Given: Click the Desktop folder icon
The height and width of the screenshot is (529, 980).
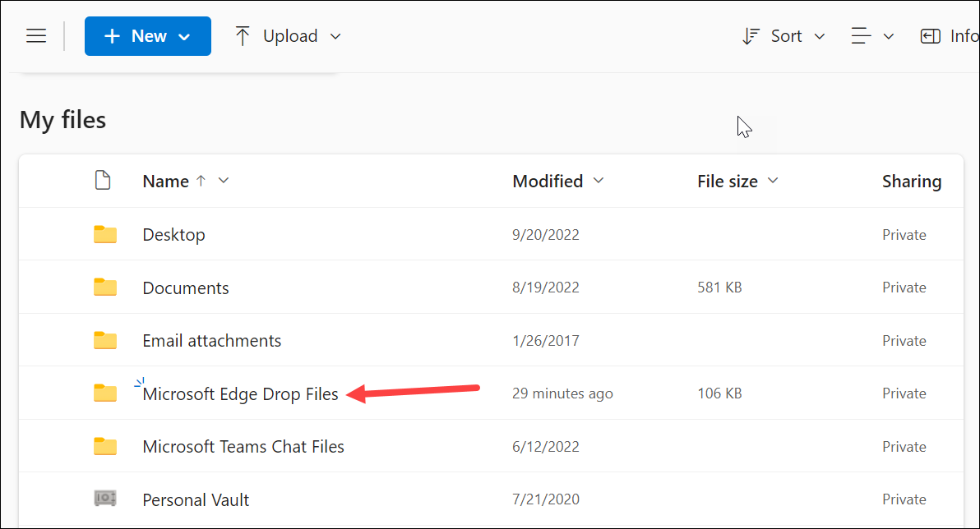Looking at the screenshot, I should [x=104, y=234].
